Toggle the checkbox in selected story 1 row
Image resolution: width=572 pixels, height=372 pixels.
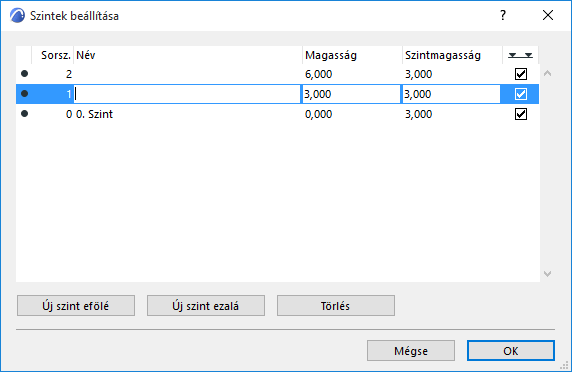pyautogui.click(x=521, y=94)
